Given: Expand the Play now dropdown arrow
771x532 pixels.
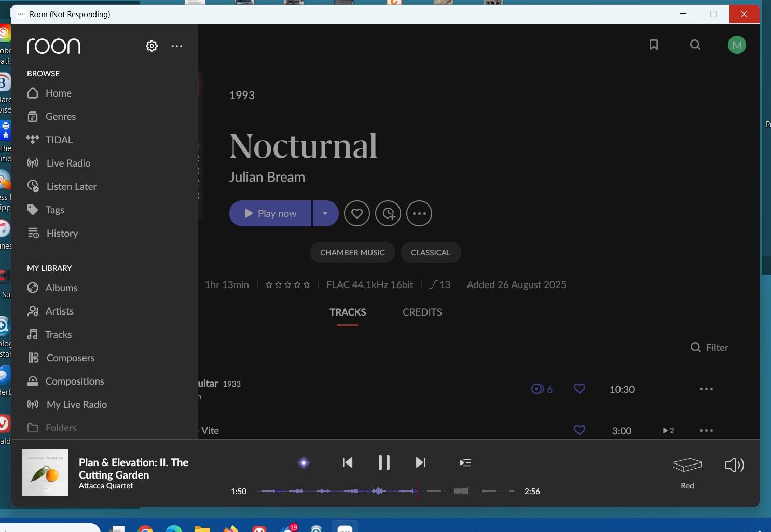Looking at the screenshot, I should tap(325, 213).
